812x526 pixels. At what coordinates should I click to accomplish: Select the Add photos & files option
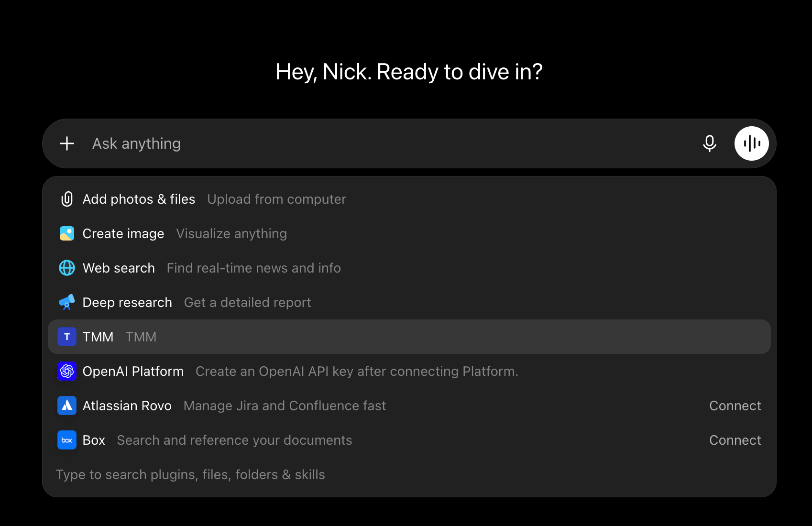409,199
